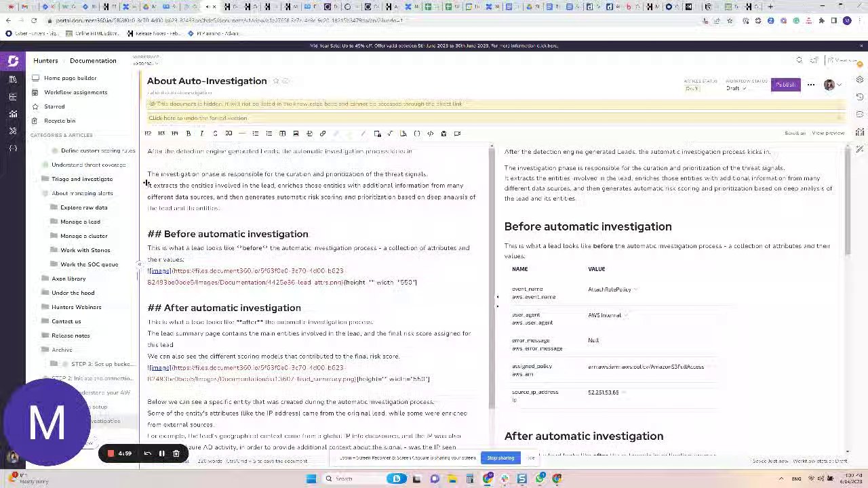The width and height of the screenshot is (868, 488).
Task: Select Hunters project breadcrumb
Action: [x=45, y=61]
